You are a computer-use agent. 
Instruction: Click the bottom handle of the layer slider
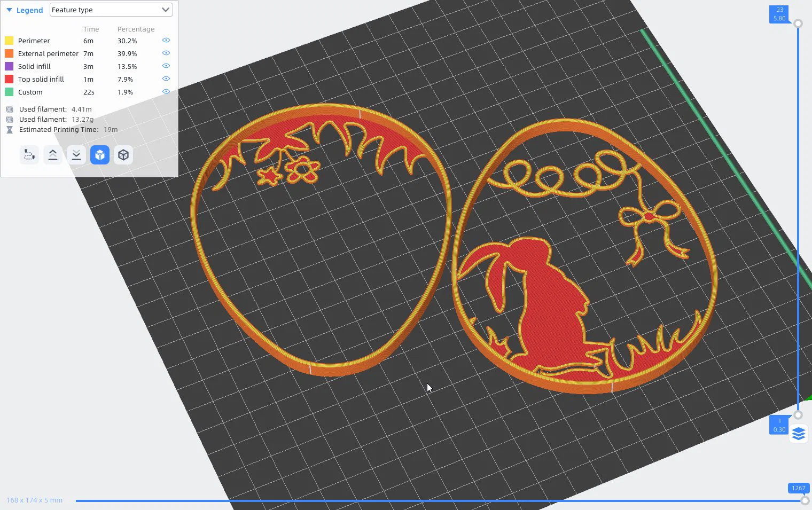(798, 415)
